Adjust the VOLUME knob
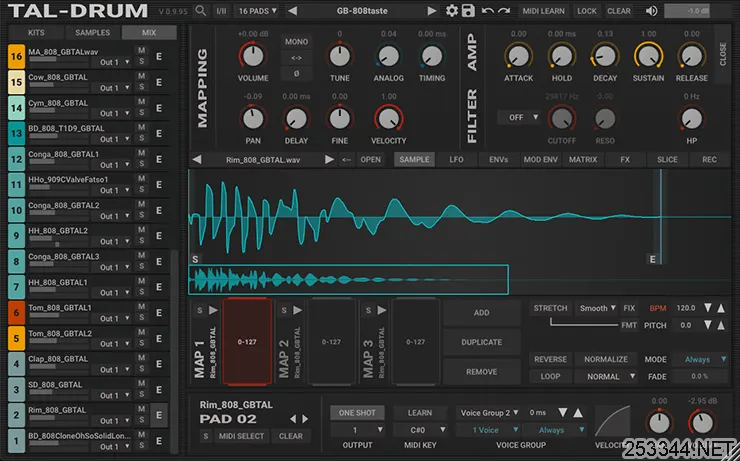 tap(253, 56)
